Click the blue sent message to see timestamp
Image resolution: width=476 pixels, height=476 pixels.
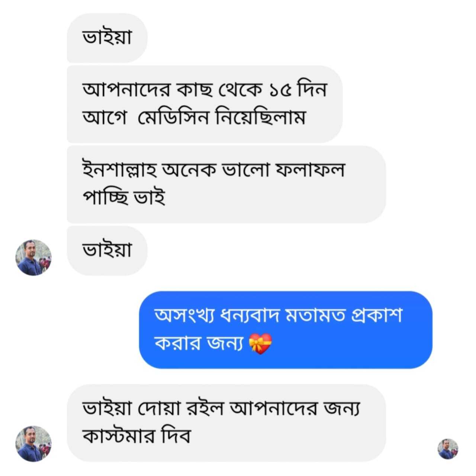286,329
